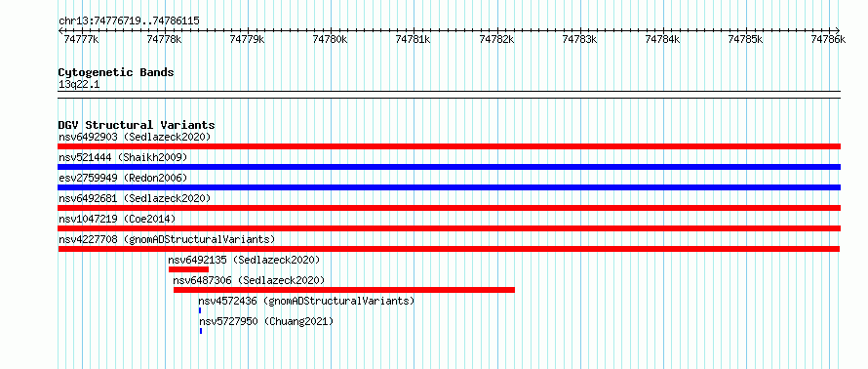Click nsv6492681 (Sedlazeck2020) label

pos(135,198)
